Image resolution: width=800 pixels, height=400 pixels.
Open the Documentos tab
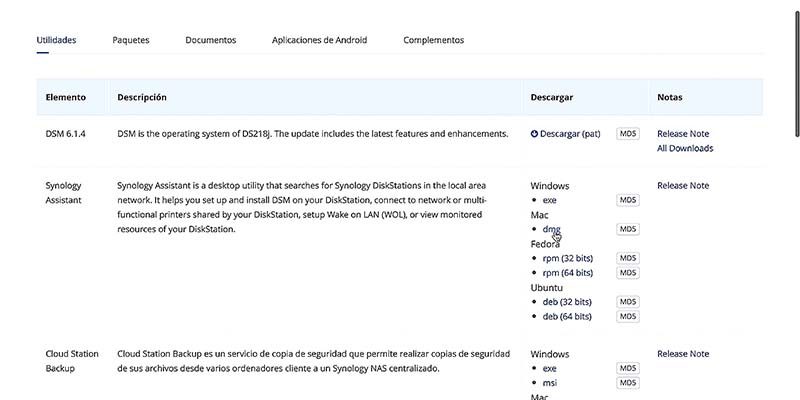point(211,40)
